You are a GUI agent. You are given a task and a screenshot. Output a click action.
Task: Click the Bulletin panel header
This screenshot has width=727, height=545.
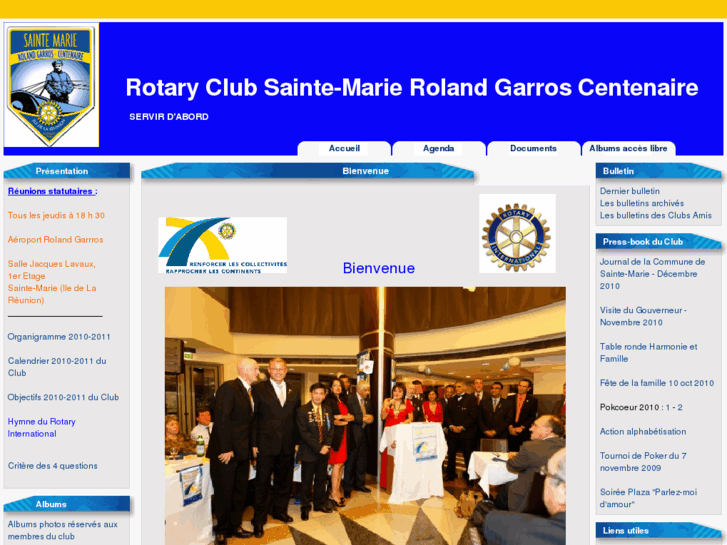point(658,171)
